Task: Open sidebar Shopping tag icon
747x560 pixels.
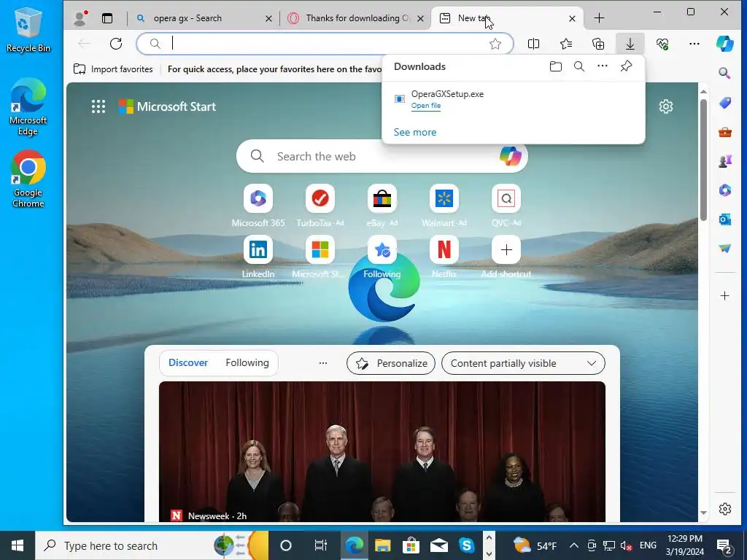Action: (724, 102)
